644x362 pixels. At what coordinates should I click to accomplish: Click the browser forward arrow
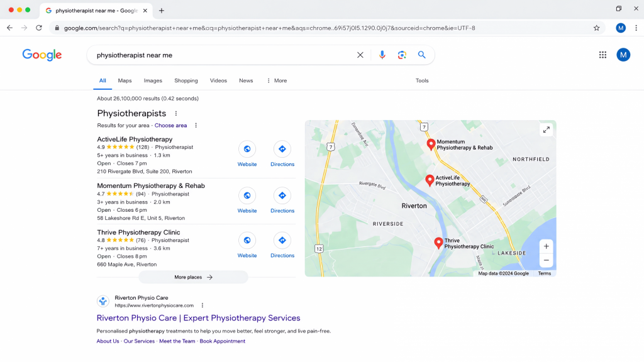(25, 28)
